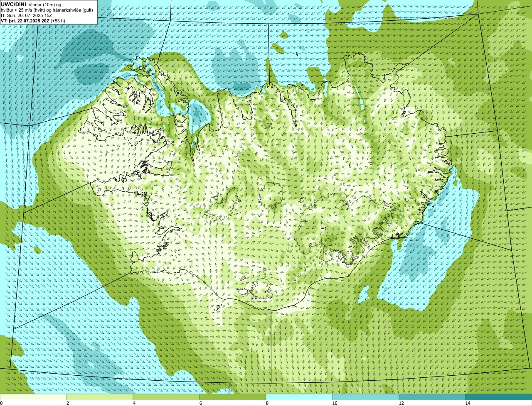Click the "IT: Sun. 20. 07. 2025 15Z" line
This screenshot has width=532, height=406.
27,15
